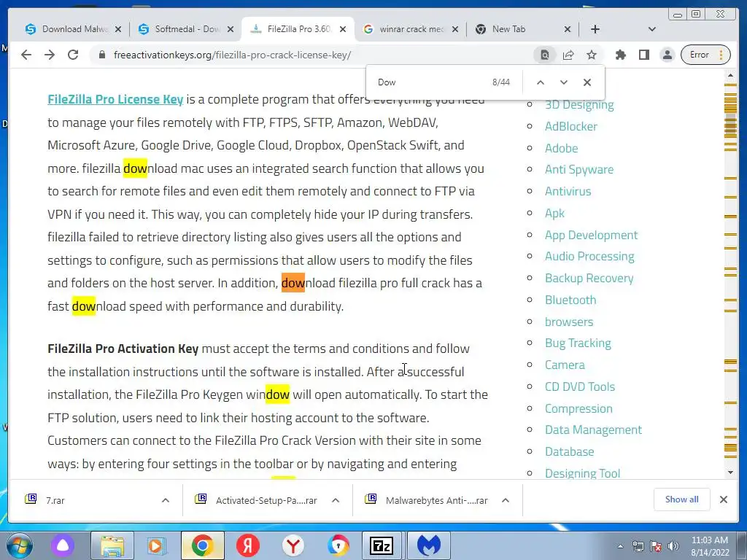Toggle the side panel icon

[x=643, y=55]
